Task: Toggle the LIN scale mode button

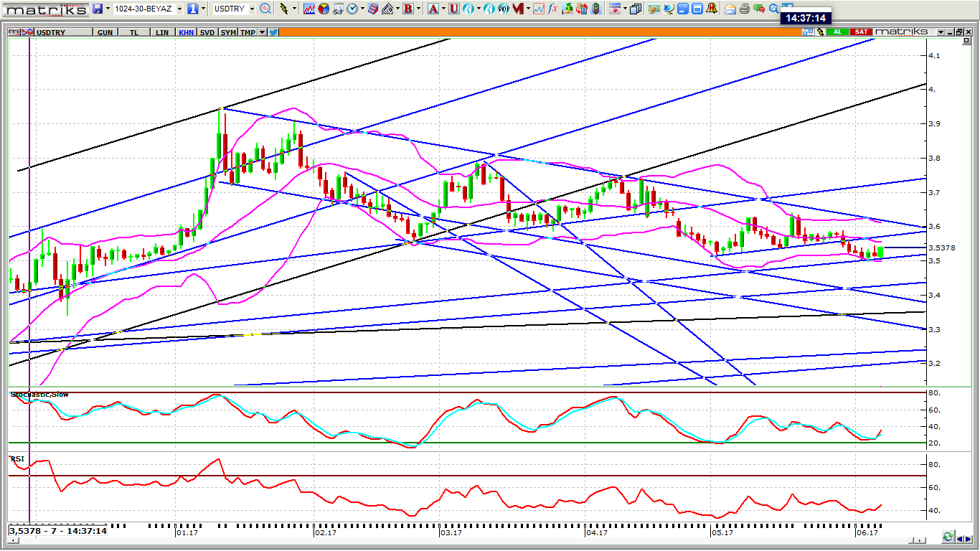Action: (x=163, y=32)
